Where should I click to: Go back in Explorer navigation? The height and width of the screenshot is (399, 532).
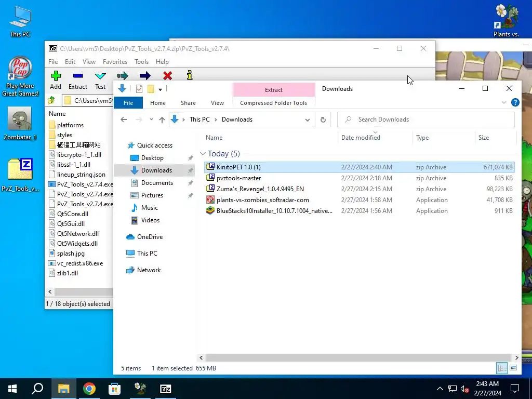tap(124, 119)
